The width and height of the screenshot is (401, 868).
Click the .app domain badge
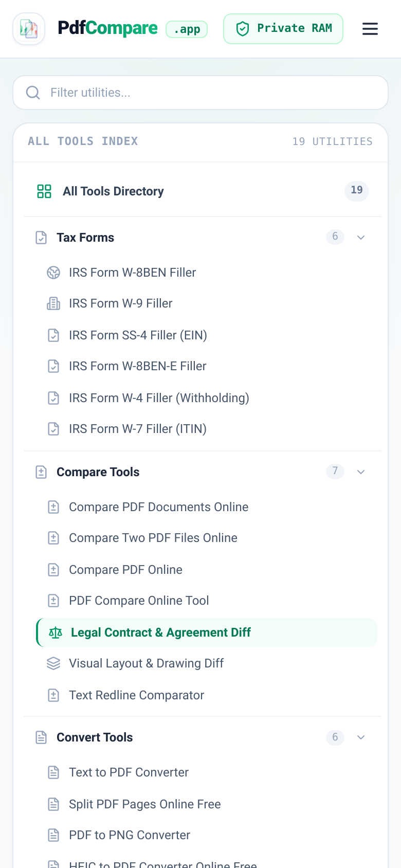[187, 29]
